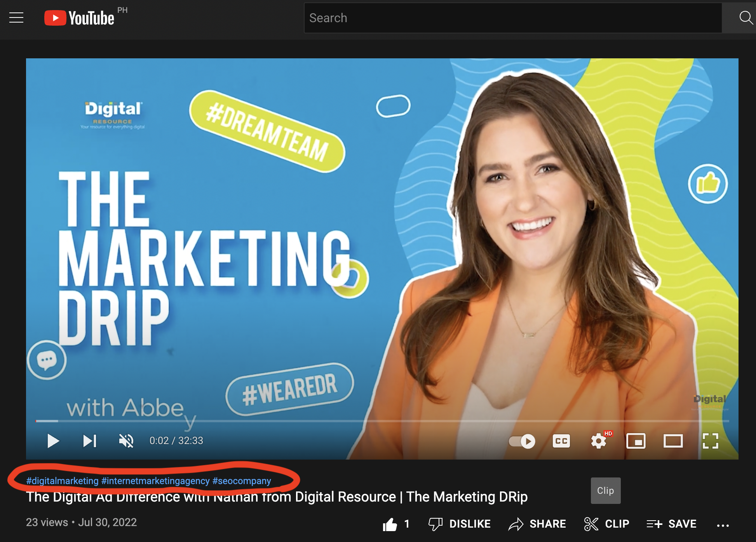
Task: Enable Miniplayer mode
Action: (636, 441)
